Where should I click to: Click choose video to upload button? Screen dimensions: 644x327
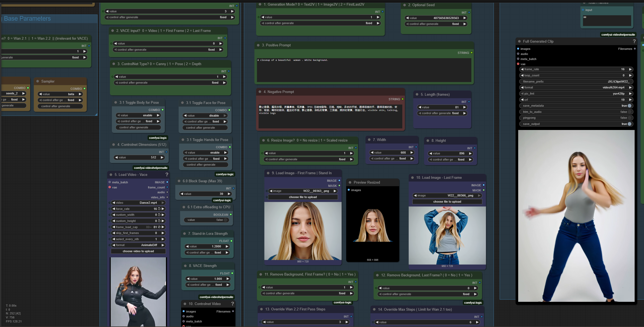click(138, 251)
